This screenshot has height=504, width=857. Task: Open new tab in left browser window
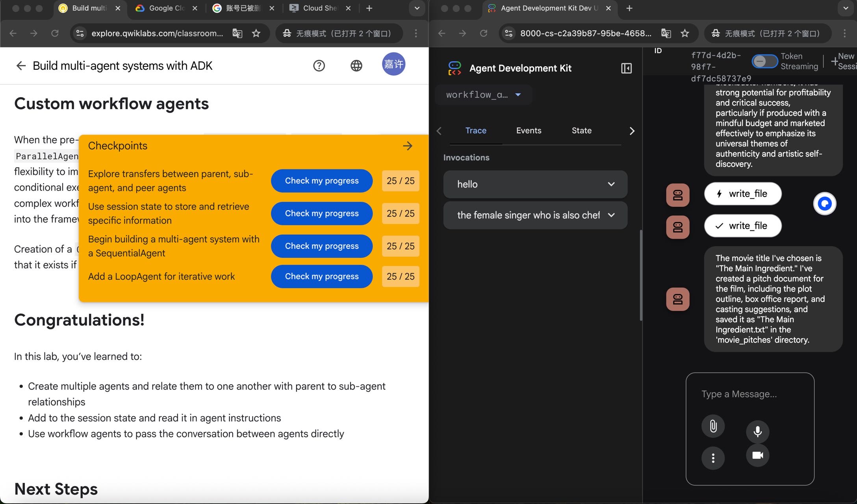(x=369, y=8)
